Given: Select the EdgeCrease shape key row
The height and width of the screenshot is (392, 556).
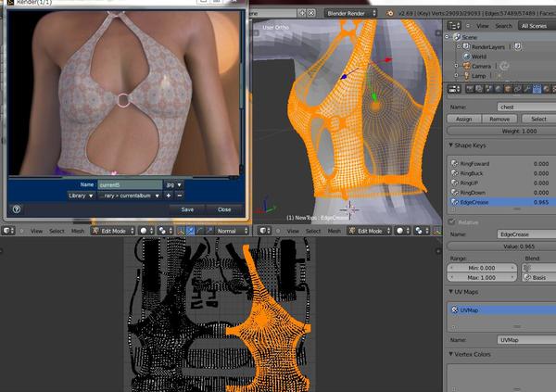Looking at the screenshot, I should [501, 202].
